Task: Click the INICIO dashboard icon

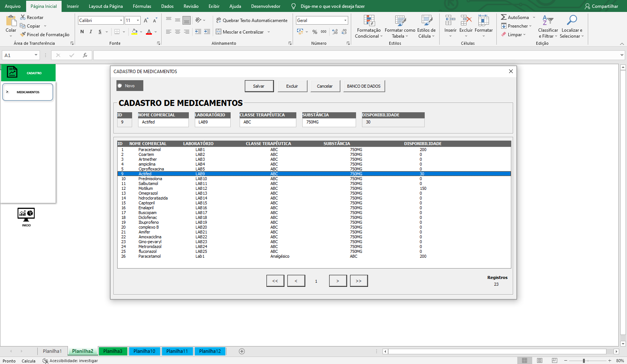Action: tap(26, 215)
